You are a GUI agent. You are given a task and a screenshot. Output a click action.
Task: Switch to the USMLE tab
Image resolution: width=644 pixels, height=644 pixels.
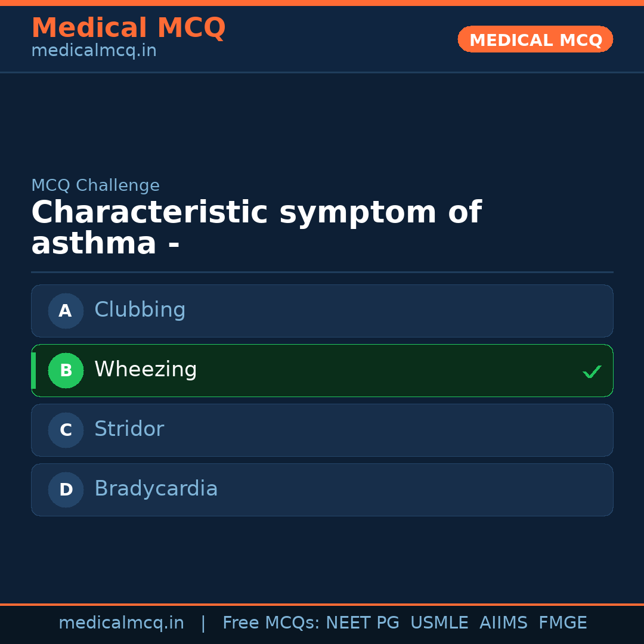click(439, 623)
